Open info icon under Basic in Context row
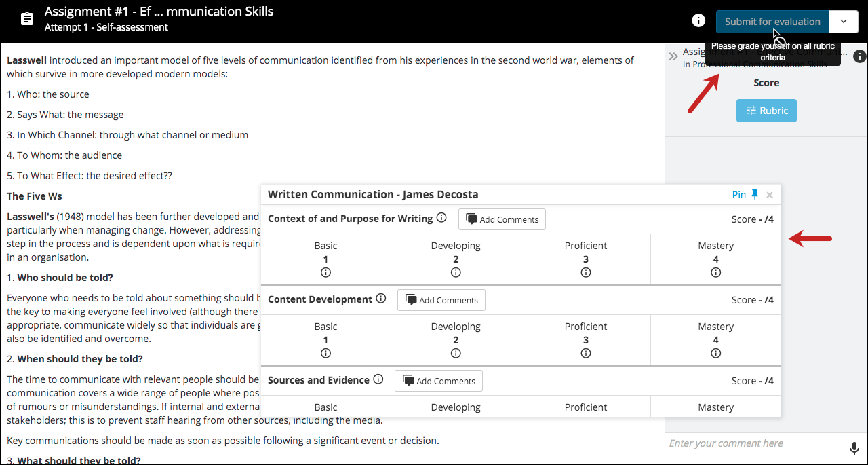Screen dimensions: 868x465 click(325, 273)
